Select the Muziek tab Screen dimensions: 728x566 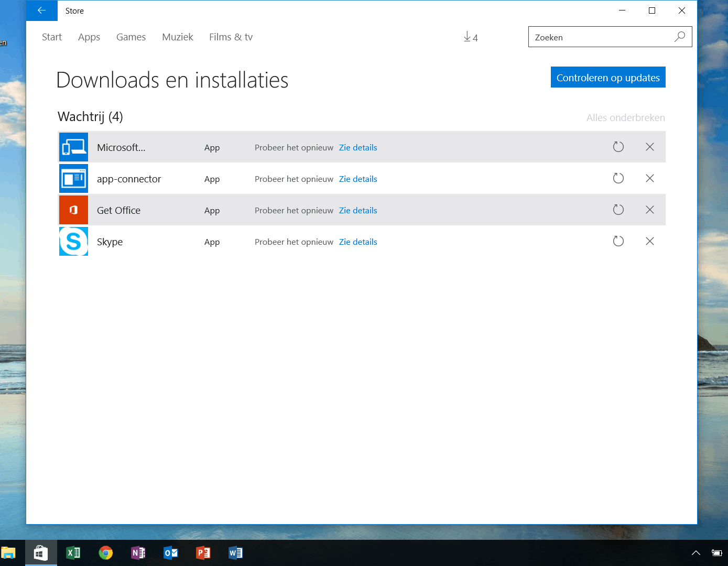pyautogui.click(x=178, y=37)
